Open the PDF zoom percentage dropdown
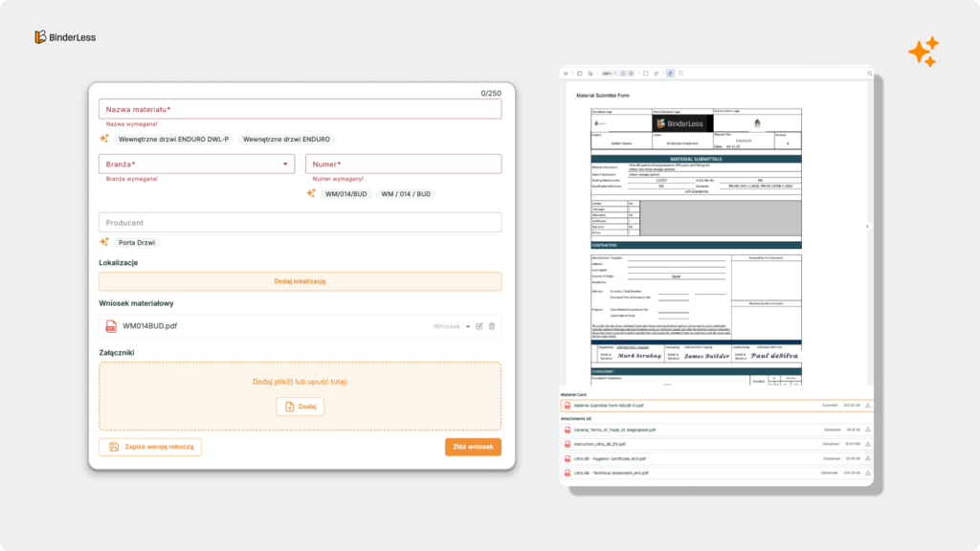 point(608,73)
